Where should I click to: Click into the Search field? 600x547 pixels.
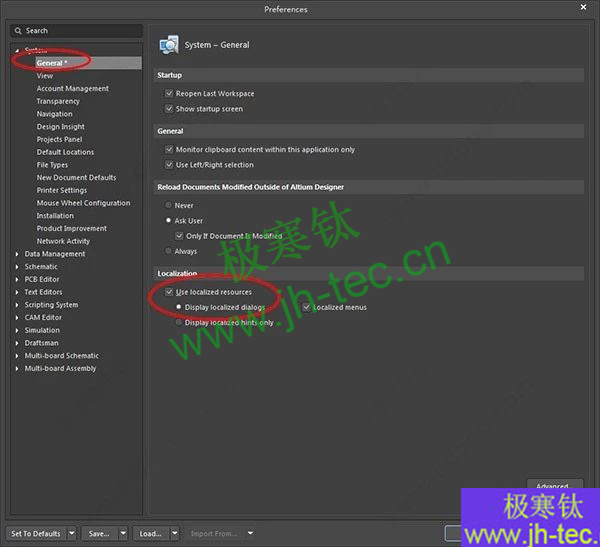coord(77,31)
